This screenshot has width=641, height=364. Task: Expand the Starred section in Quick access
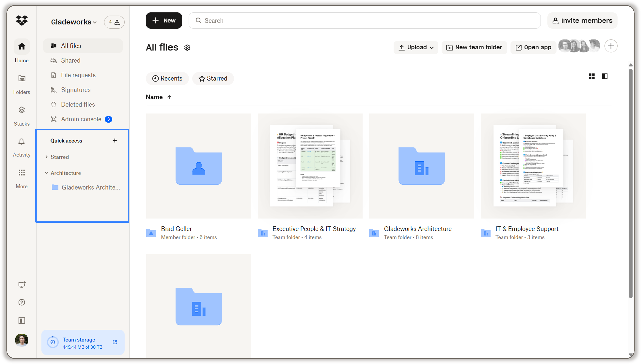47,157
